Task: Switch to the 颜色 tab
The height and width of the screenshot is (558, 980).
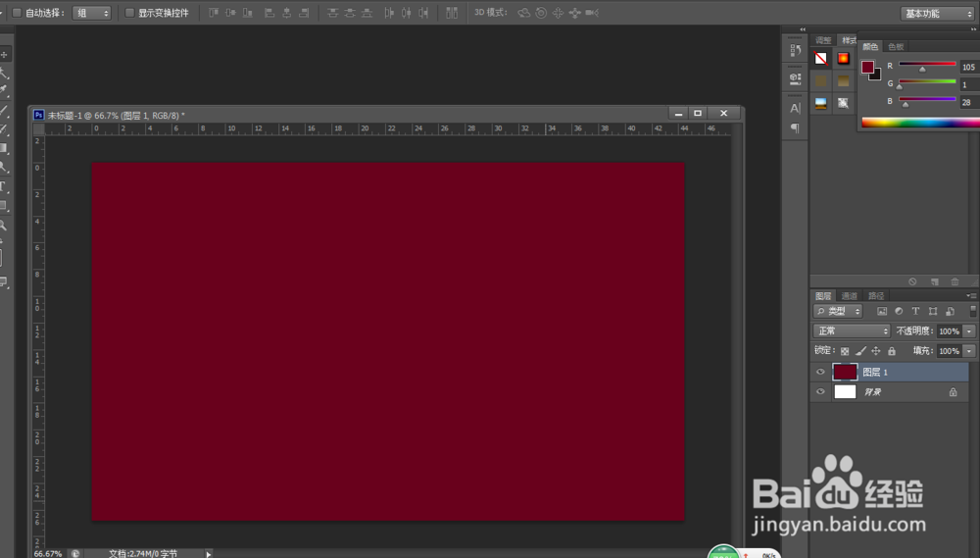Action: [x=870, y=46]
